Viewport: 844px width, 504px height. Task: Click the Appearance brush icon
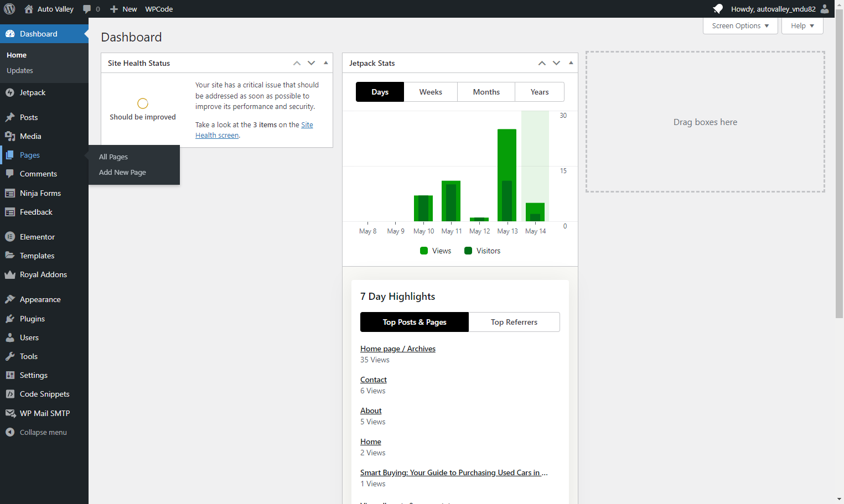click(x=10, y=299)
